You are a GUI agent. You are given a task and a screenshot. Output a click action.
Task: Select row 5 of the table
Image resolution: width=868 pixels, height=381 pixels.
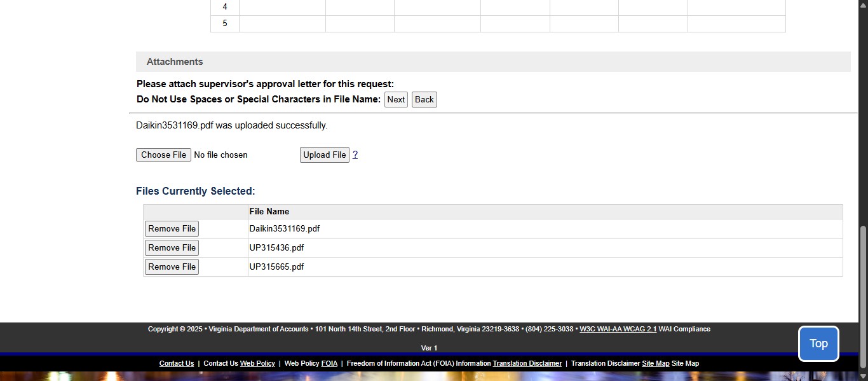pyautogui.click(x=224, y=23)
